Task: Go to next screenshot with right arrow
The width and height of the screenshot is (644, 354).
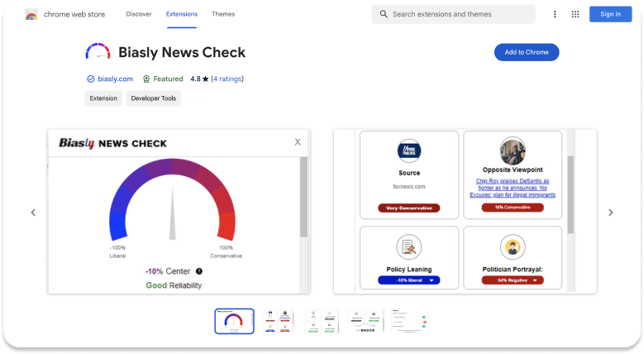Action: tap(611, 213)
